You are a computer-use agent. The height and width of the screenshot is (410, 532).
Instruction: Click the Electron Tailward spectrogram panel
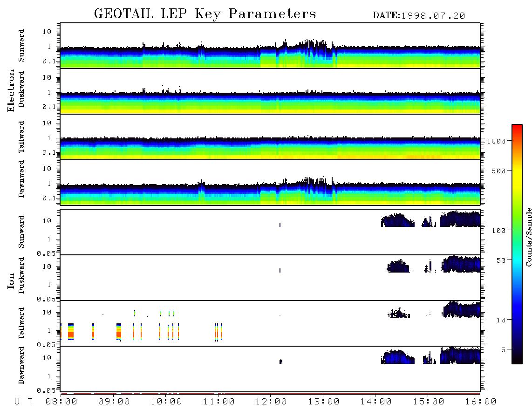pyautogui.click(x=270, y=137)
